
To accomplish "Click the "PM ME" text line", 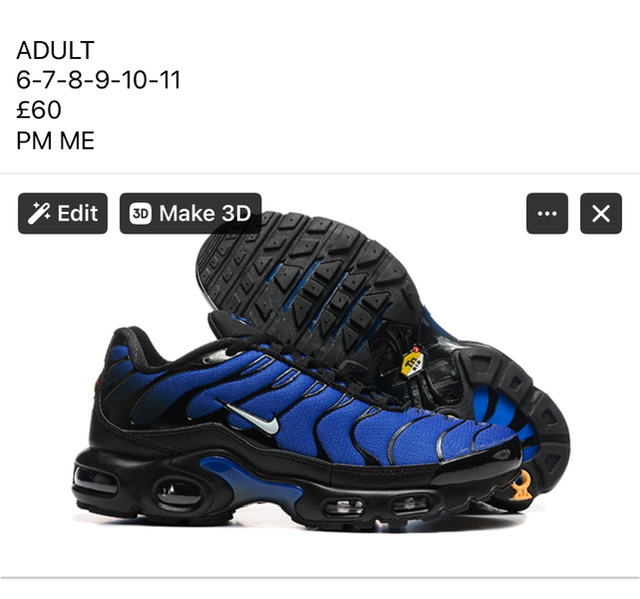I will pyautogui.click(x=56, y=141).
